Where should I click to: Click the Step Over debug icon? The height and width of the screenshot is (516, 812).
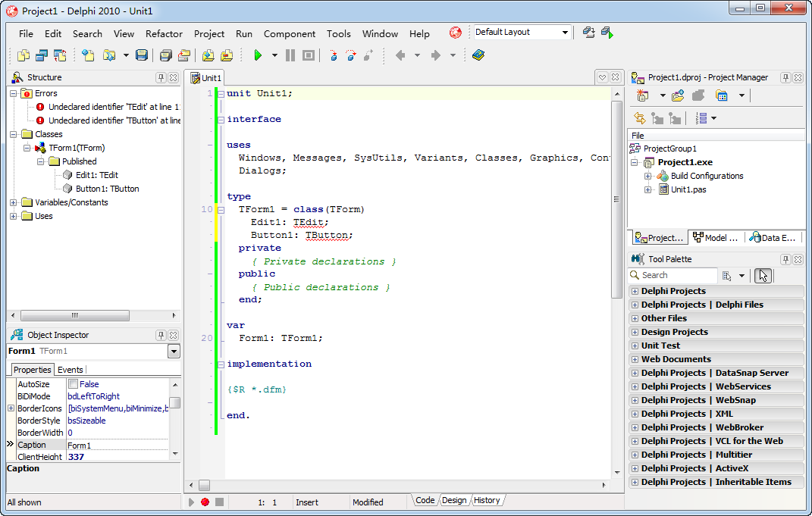(x=351, y=55)
